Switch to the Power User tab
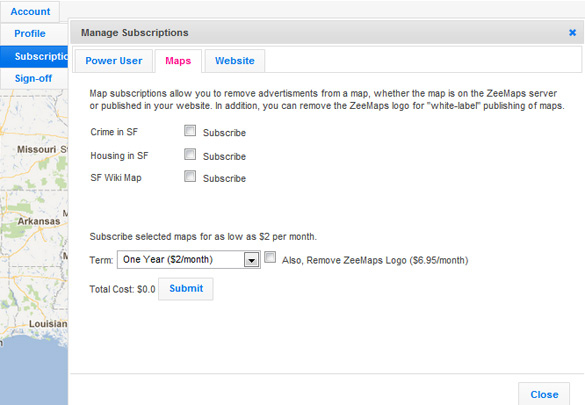The width and height of the screenshot is (585, 405). (114, 61)
